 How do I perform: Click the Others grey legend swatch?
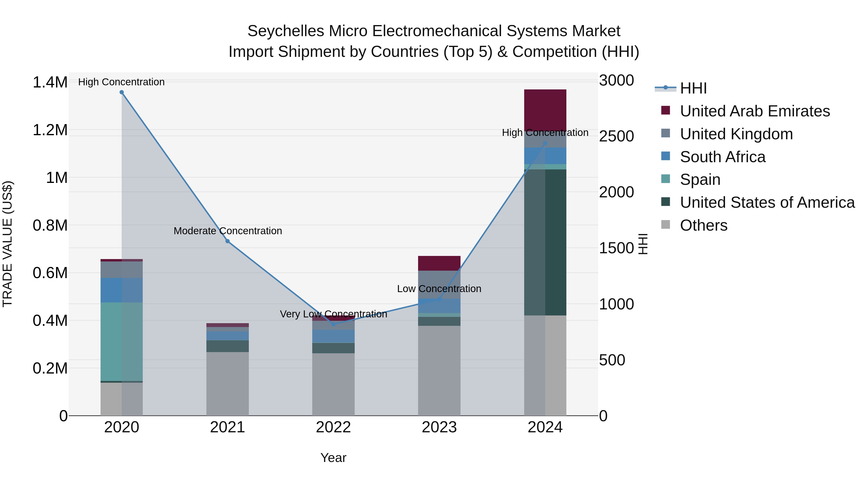coord(665,224)
